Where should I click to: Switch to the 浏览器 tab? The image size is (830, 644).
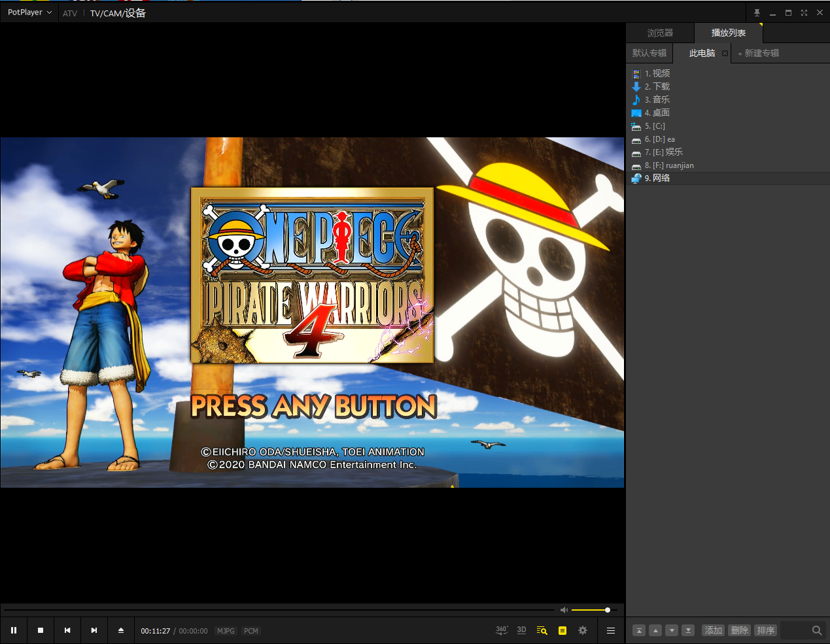(660, 33)
